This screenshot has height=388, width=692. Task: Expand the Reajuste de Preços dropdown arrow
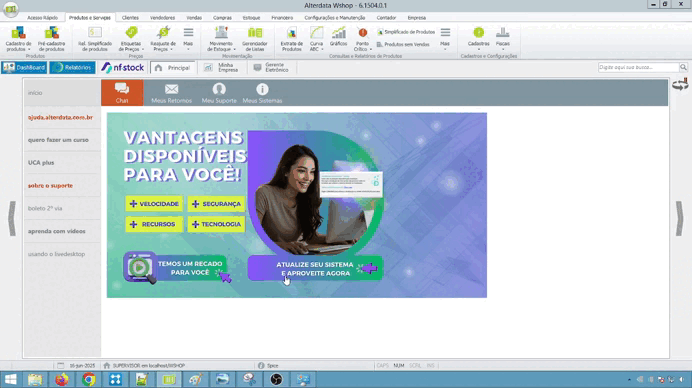171,49
